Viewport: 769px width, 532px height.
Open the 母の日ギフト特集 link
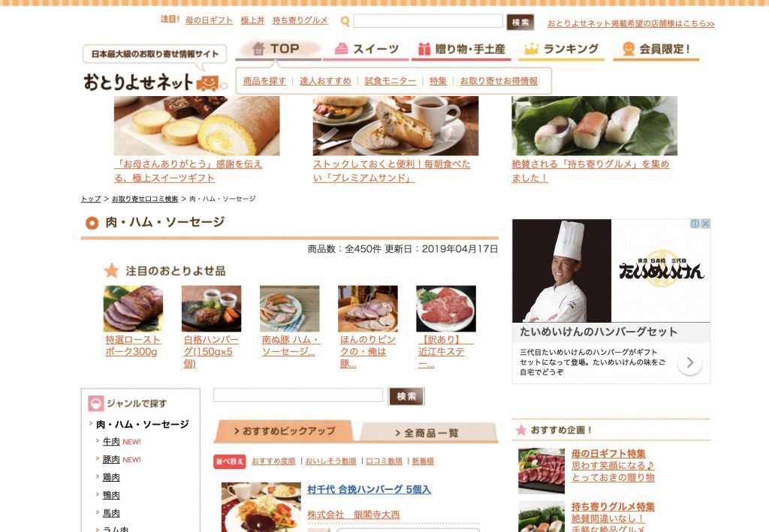click(608, 454)
